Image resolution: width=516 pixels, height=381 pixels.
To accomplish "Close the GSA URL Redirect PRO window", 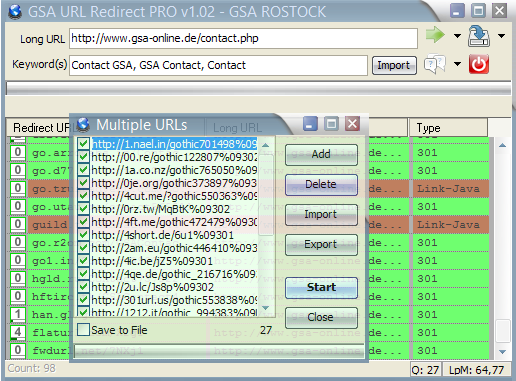I will pos(499,11).
